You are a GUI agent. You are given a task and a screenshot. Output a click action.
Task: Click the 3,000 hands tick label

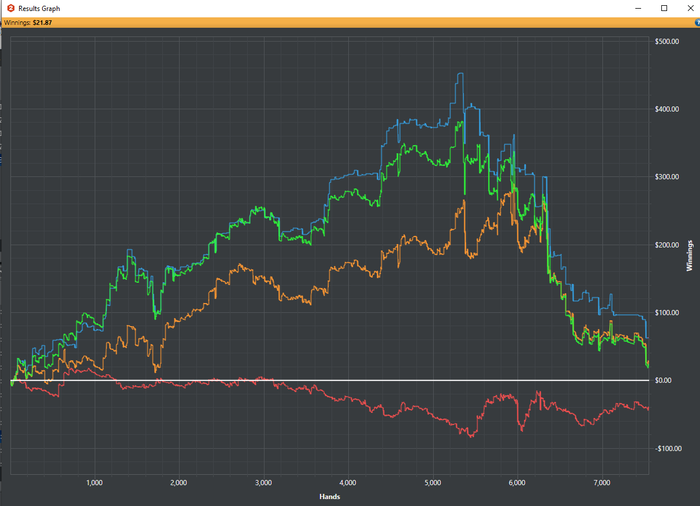[x=263, y=483]
